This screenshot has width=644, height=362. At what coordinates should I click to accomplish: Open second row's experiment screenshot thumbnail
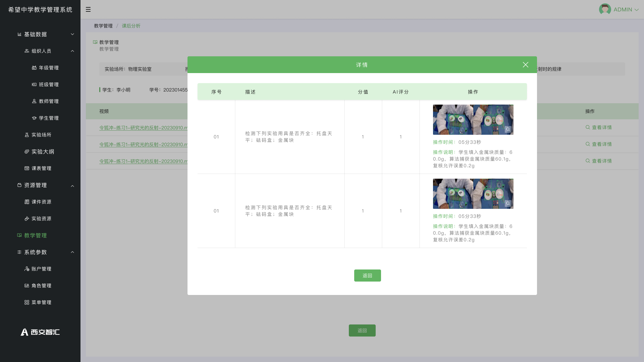point(473,194)
